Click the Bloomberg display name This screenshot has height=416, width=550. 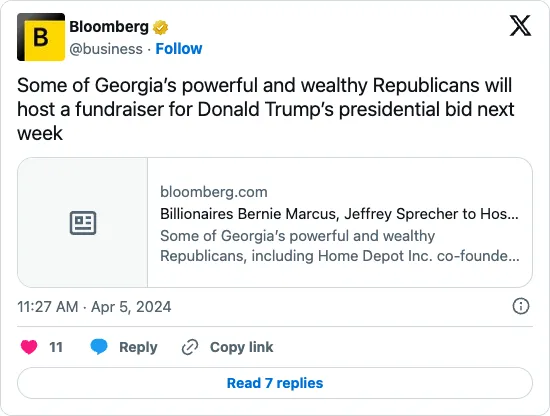(109, 27)
